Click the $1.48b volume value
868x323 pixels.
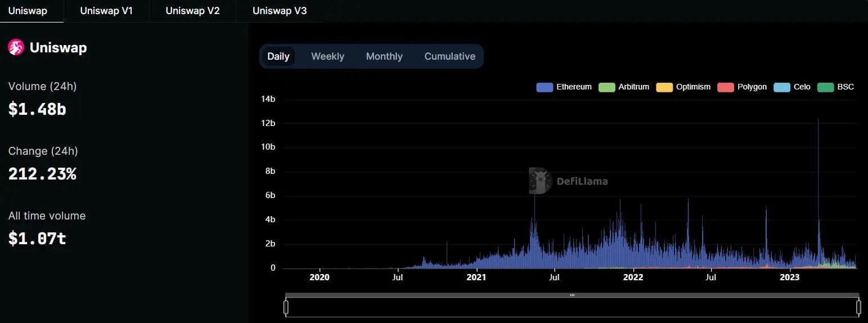37,109
